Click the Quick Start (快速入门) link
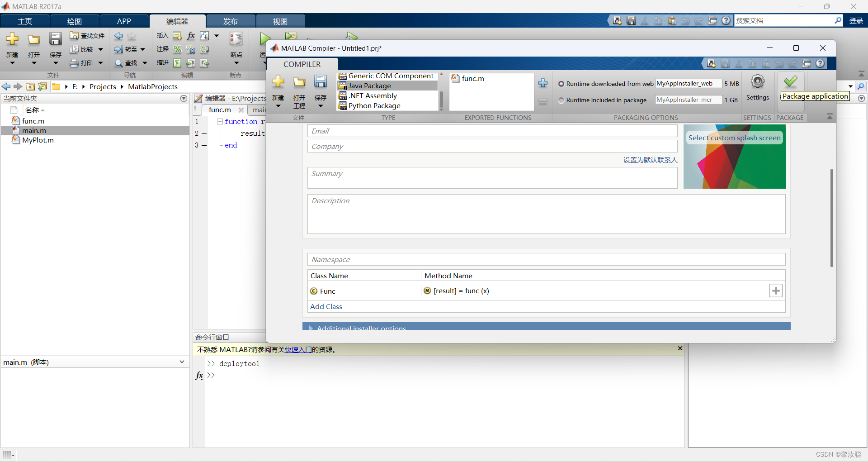 click(x=298, y=349)
